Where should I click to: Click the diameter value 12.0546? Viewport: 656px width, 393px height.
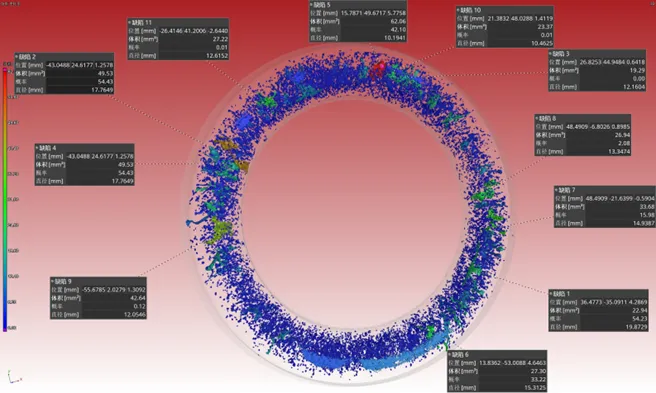point(134,315)
